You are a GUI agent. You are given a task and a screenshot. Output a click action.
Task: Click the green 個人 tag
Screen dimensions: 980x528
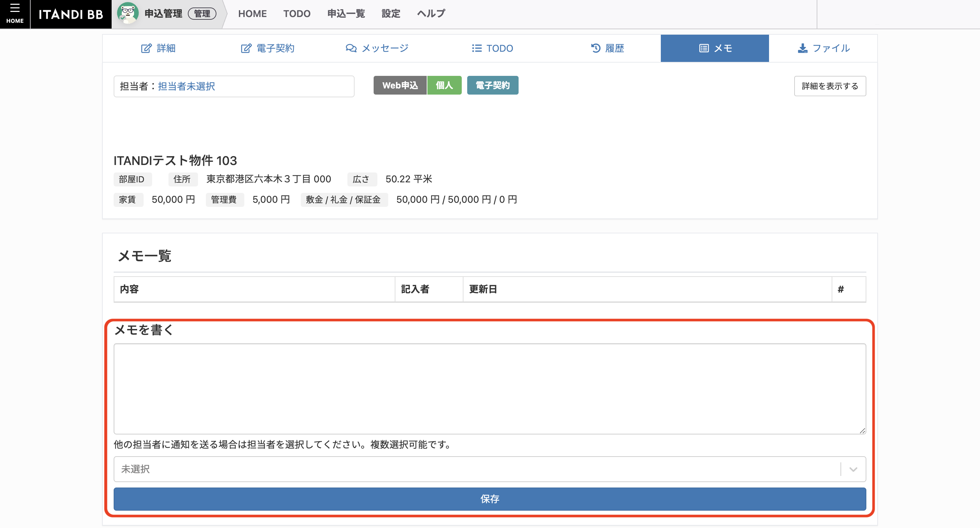point(444,85)
